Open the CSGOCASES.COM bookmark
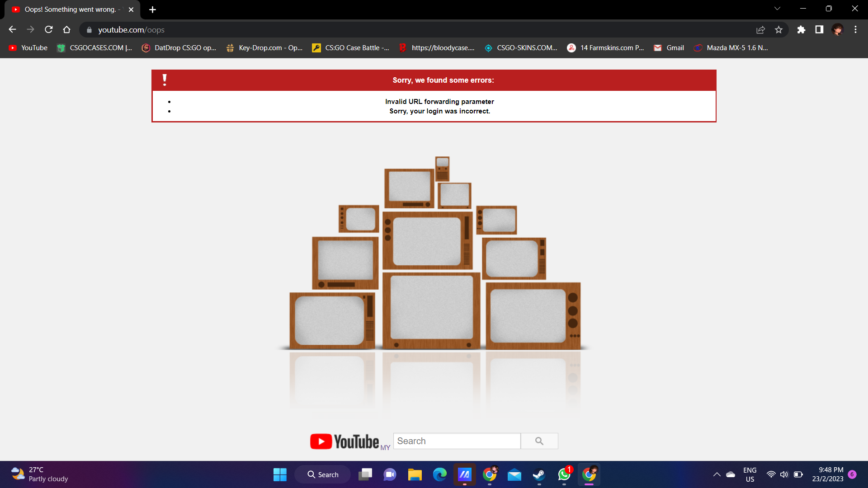 [94, 48]
